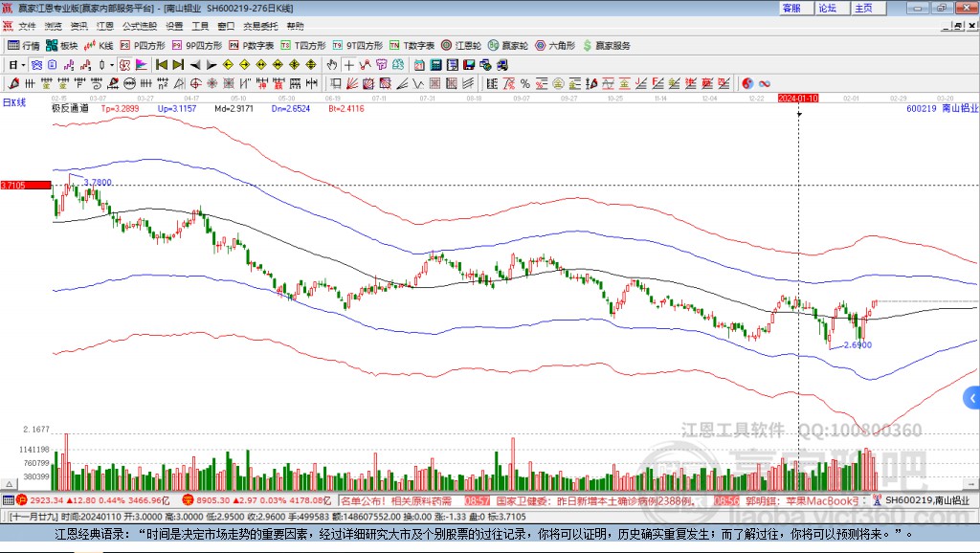Open the 文件 menu
Image resolution: width=980 pixels, height=553 pixels.
point(27,26)
